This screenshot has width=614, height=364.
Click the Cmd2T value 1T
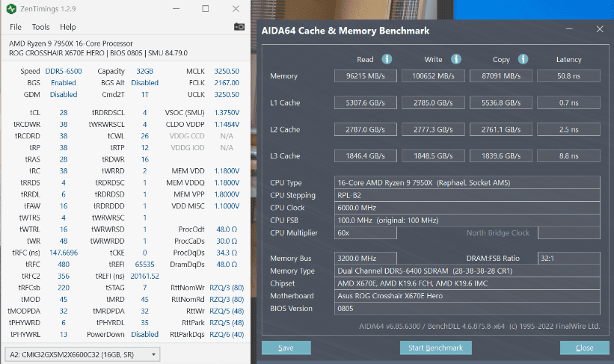click(144, 95)
